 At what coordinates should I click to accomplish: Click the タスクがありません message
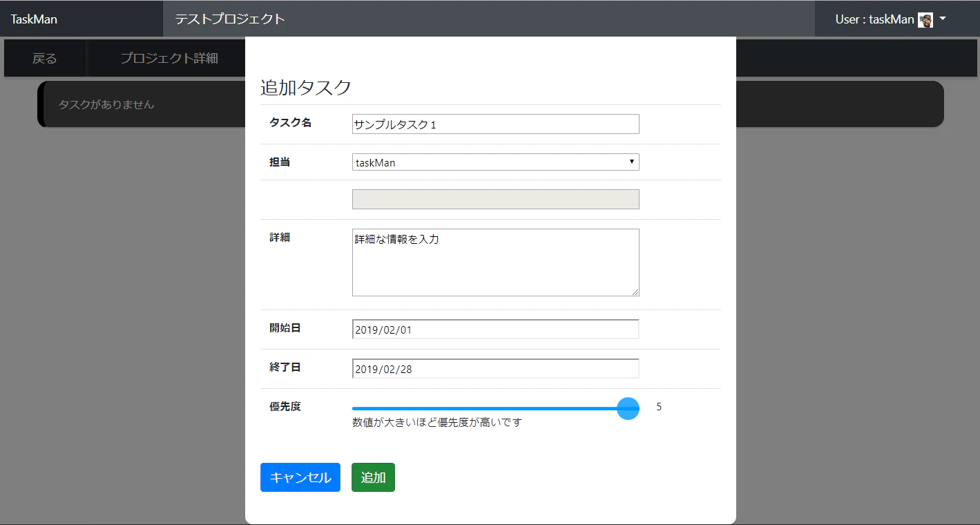(106, 104)
